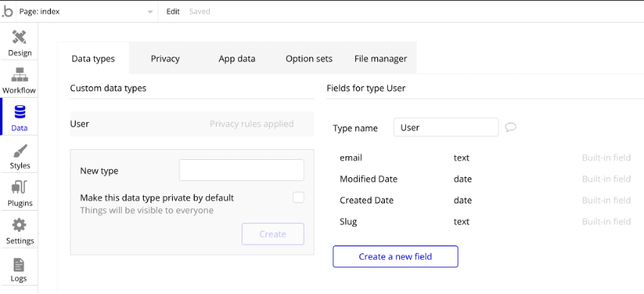Click the New type name input field
Viewport: 644px width, 294px height.
point(242,170)
